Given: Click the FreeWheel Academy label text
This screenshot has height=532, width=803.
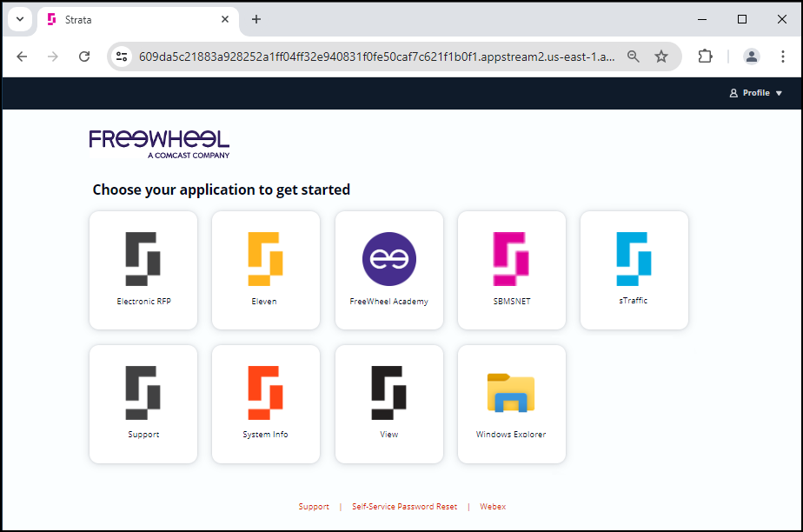Looking at the screenshot, I should 389,301.
